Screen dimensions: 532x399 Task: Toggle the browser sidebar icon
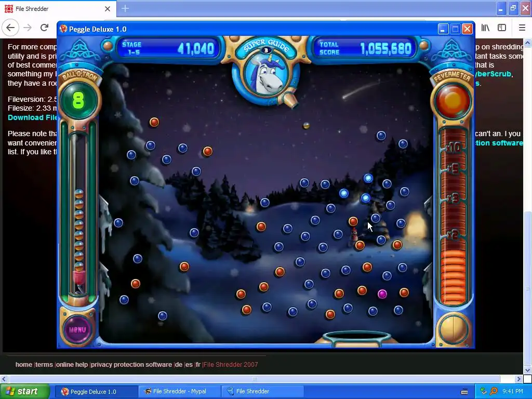coord(502,28)
